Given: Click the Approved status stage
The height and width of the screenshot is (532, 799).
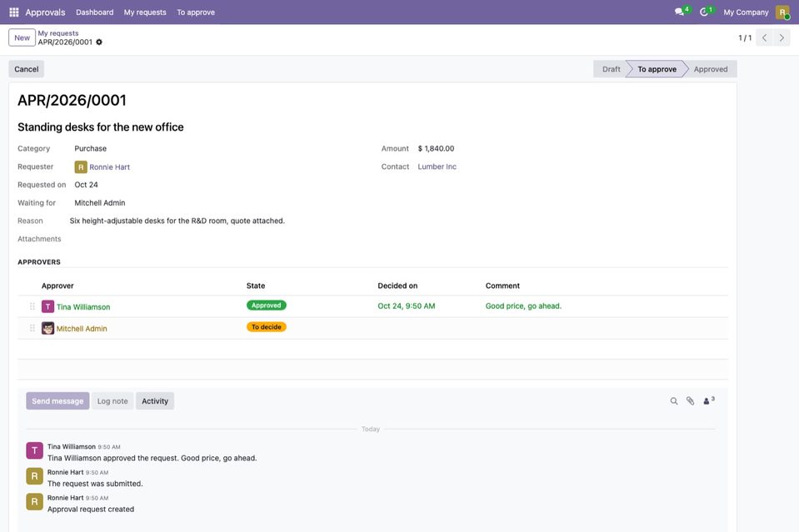Looking at the screenshot, I should 711,69.
